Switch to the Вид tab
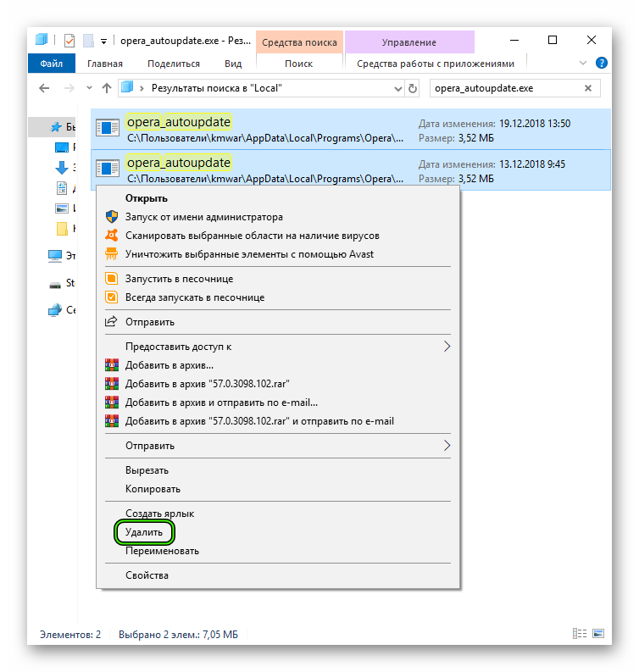The height and width of the screenshot is (672, 639). click(233, 64)
